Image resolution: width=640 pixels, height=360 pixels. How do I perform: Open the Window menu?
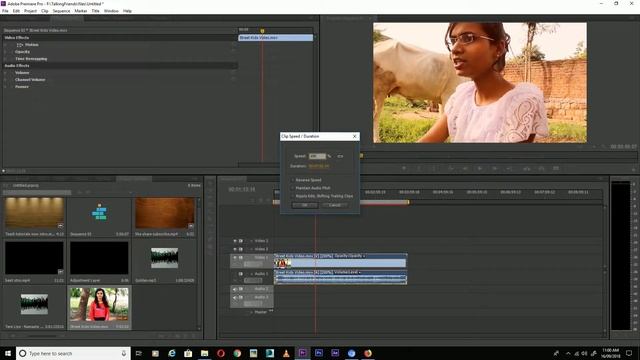click(x=111, y=11)
